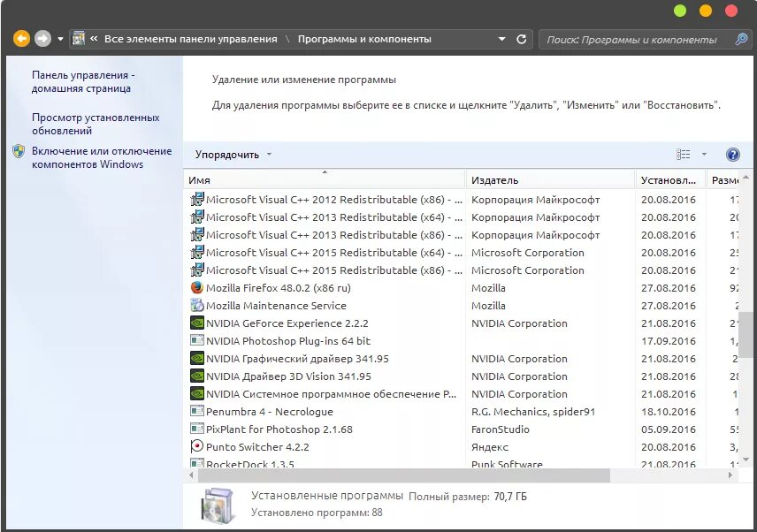Select 'NVIDIA GeForce Experience 2.2.2' entry
This screenshot has width=757, height=532.
pos(287,323)
